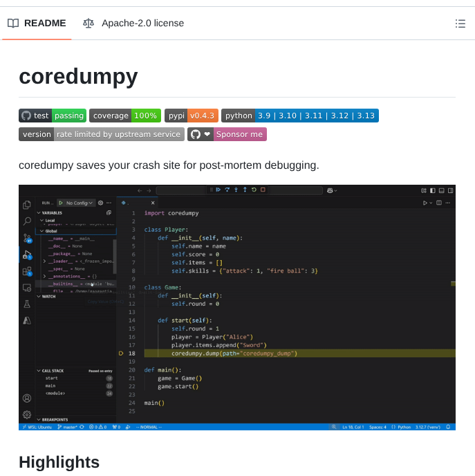The image size is (475, 476).
Task: Click the green Start Debugging arrow
Action: click(61, 203)
